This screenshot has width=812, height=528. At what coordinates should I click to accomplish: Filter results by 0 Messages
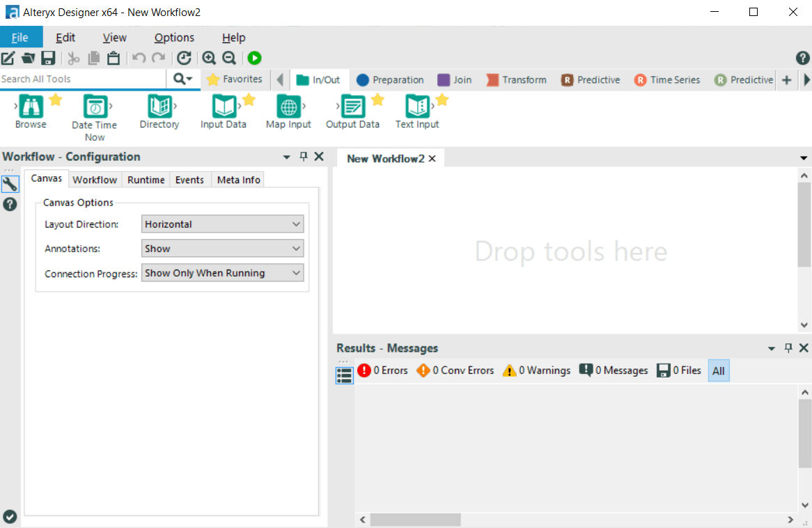pos(614,371)
